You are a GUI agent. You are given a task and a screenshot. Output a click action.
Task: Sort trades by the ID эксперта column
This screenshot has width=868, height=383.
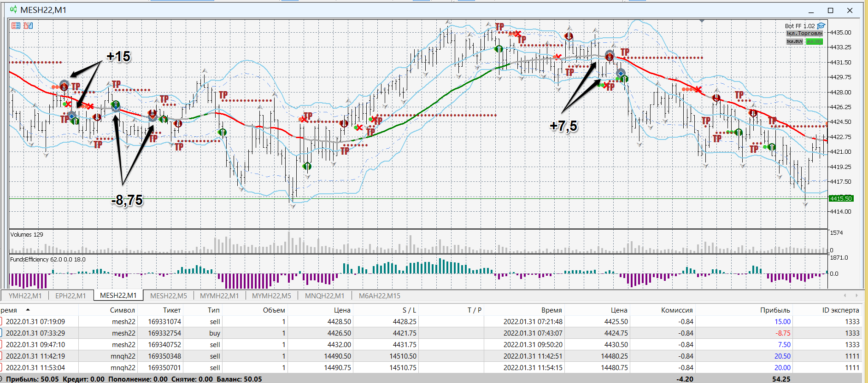[841, 310]
